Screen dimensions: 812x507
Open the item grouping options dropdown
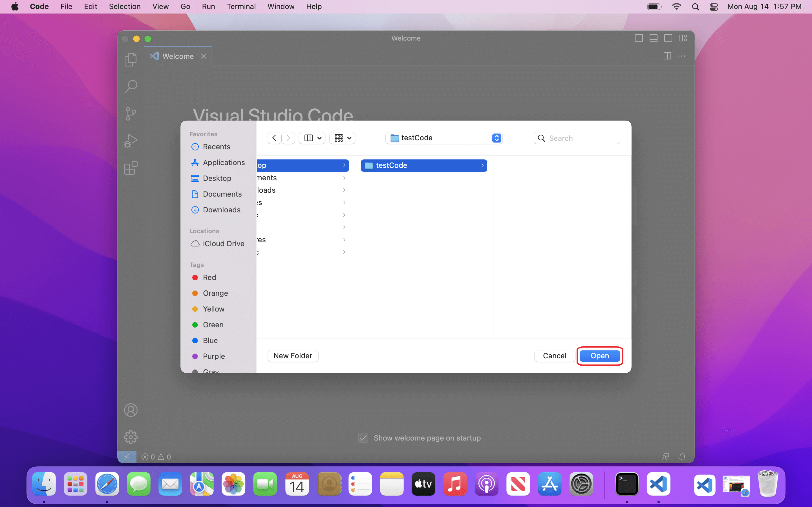point(342,138)
